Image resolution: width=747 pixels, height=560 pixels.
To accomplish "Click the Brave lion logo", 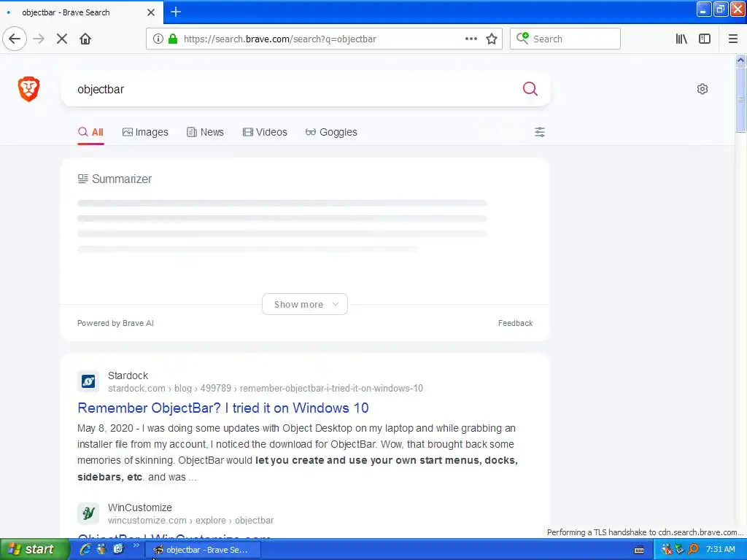I will (28, 89).
